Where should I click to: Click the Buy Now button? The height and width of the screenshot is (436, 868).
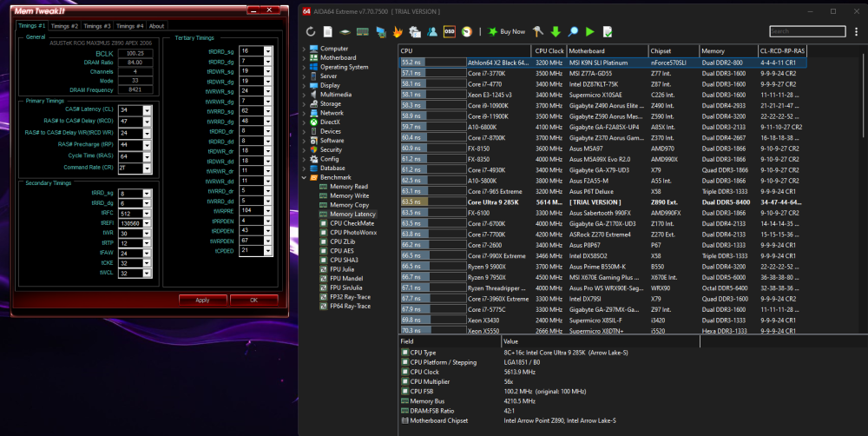(506, 31)
